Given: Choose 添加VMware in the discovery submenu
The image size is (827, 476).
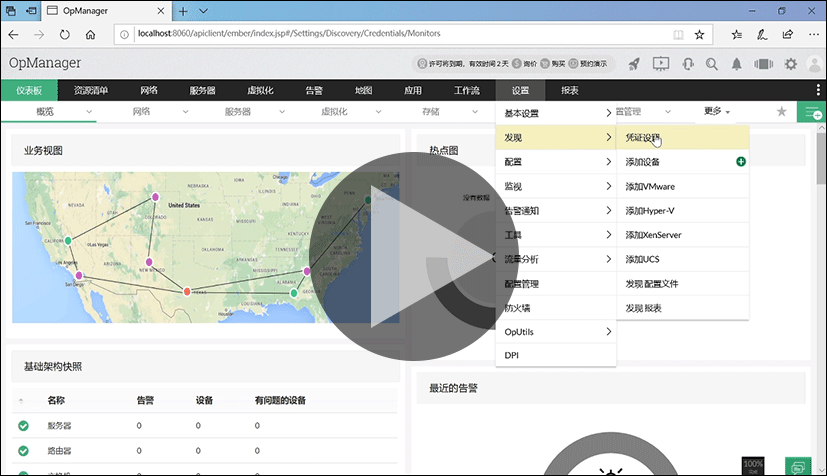Looking at the screenshot, I should [650, 186].
